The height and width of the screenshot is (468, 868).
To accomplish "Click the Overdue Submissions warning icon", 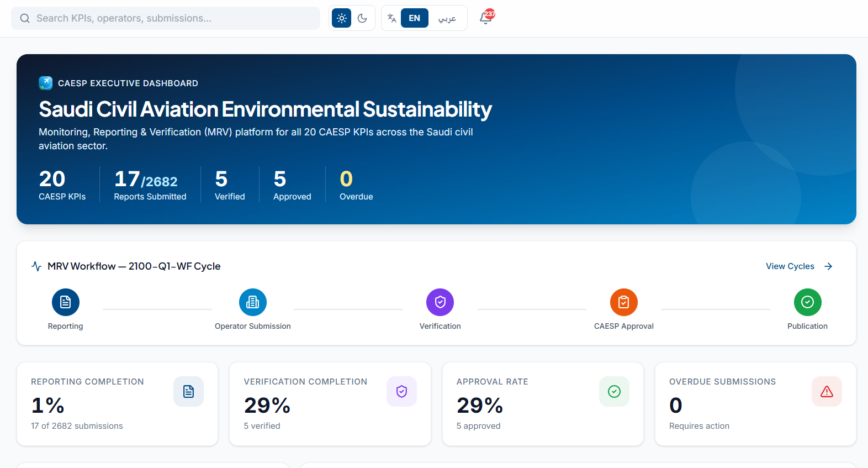I will pos(827,392).
